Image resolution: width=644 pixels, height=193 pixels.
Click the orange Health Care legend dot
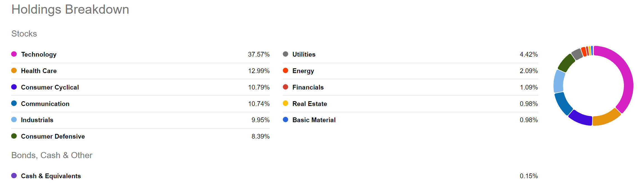tap(14, 71)
